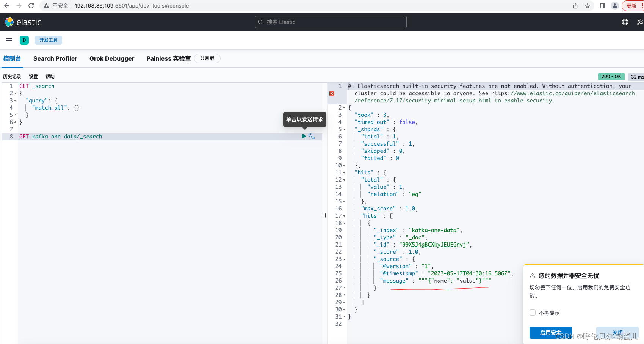The image size is (644, 344).
Task: Open the browser profile icon
Action: pyautogui.click(x=615, y=6)
